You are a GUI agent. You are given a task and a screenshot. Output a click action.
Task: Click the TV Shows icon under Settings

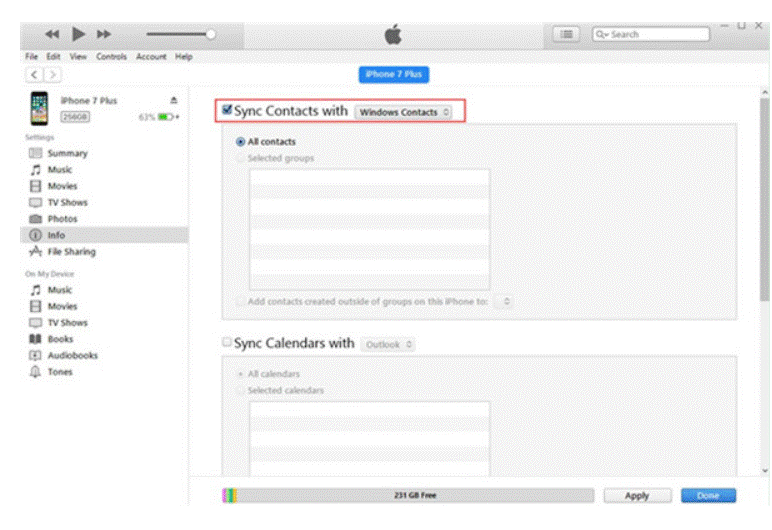[x=35, y=202]
